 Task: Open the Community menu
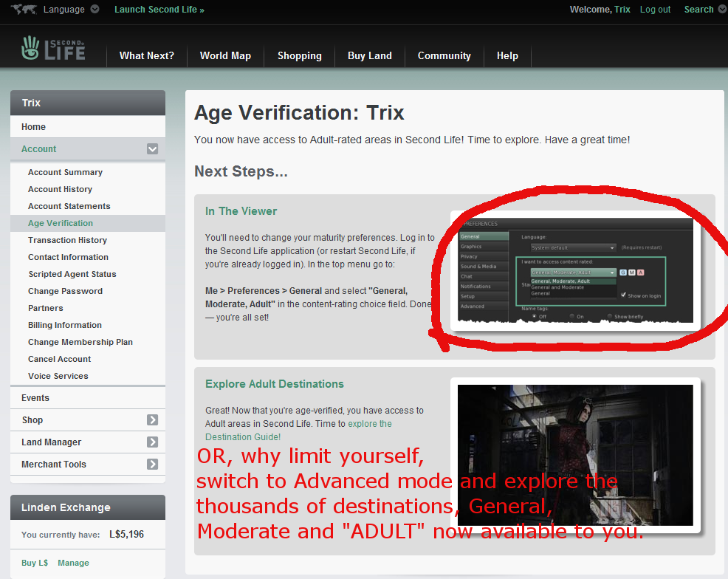click(x=444, y=55)
